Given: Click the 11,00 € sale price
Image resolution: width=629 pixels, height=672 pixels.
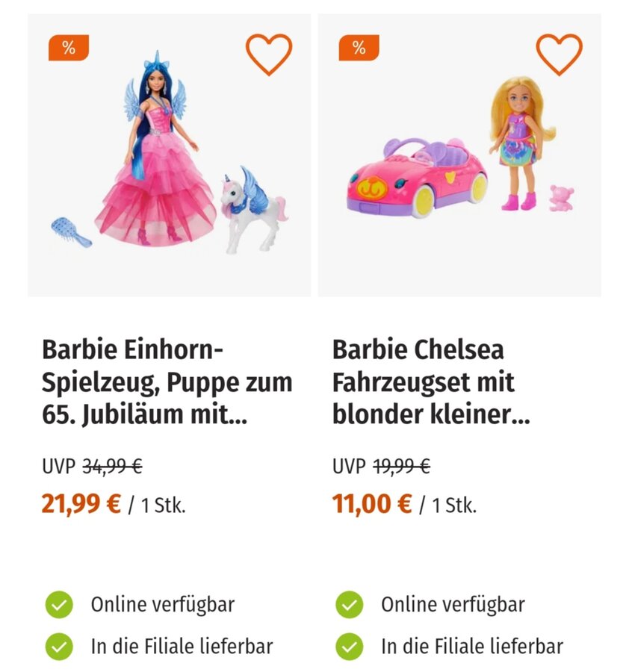Looking at the screenshot, I should [371, 504].
